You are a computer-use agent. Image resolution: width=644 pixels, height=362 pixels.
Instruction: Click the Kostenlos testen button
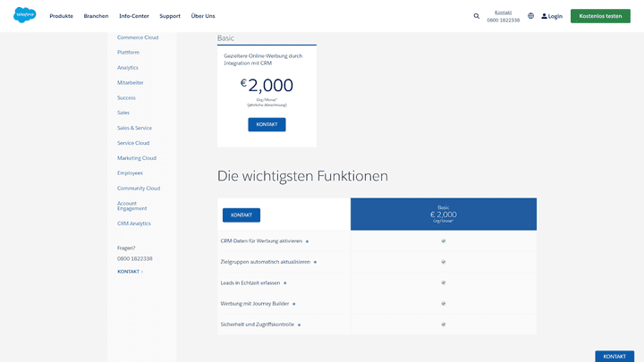pos(600,16)
